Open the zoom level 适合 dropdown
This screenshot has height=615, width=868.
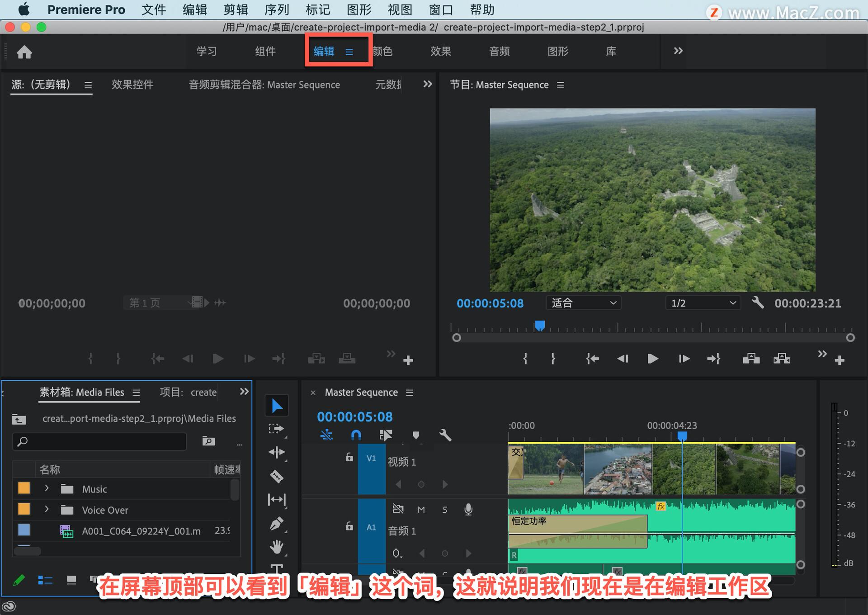tap(583, 303)
